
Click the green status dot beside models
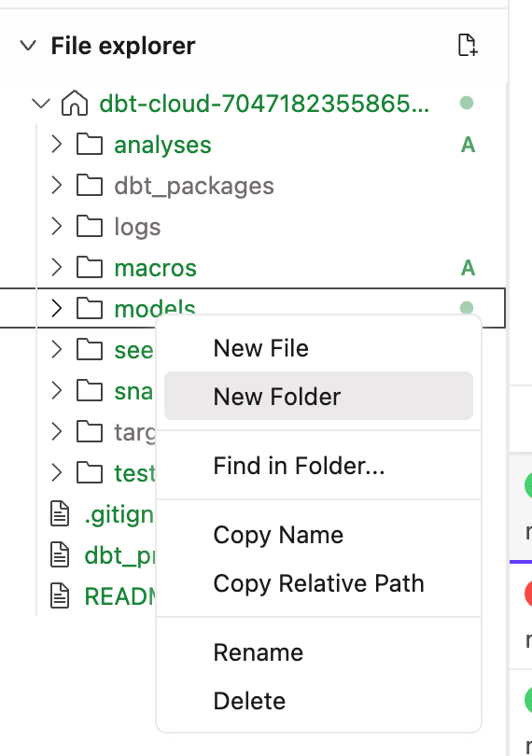click(467, 307)
